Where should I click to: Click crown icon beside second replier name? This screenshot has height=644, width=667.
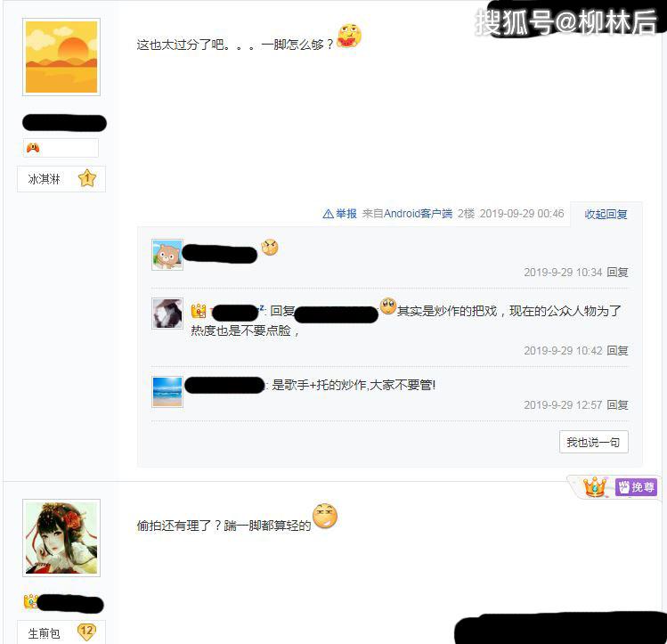(199, 312)
